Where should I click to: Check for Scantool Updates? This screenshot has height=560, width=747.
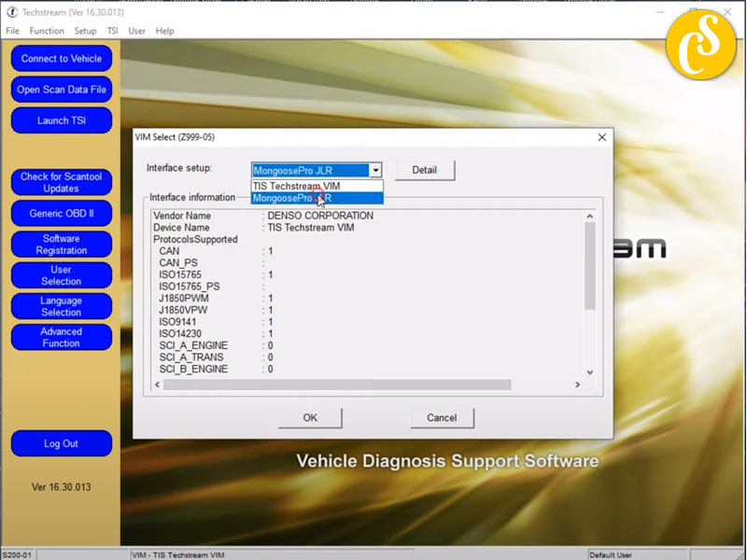[x=61, y=182]
